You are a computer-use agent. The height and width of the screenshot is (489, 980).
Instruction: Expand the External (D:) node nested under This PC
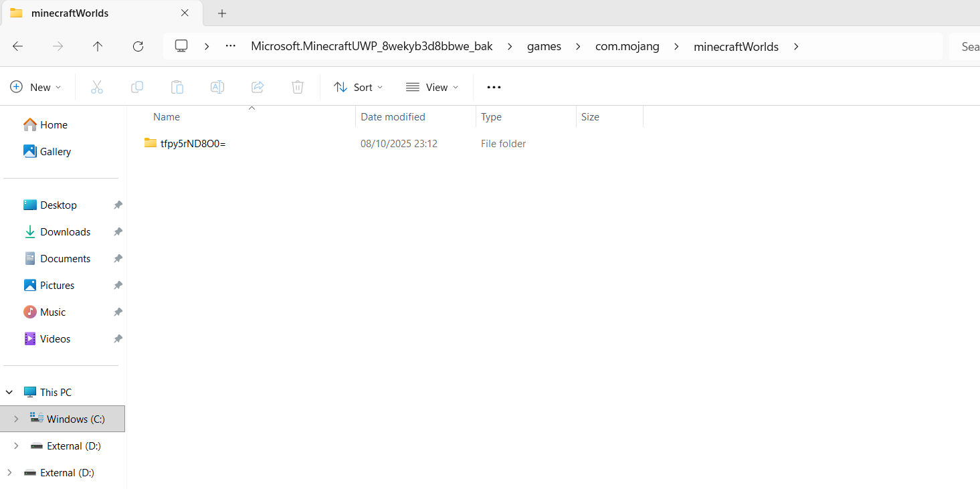point(16,446)
